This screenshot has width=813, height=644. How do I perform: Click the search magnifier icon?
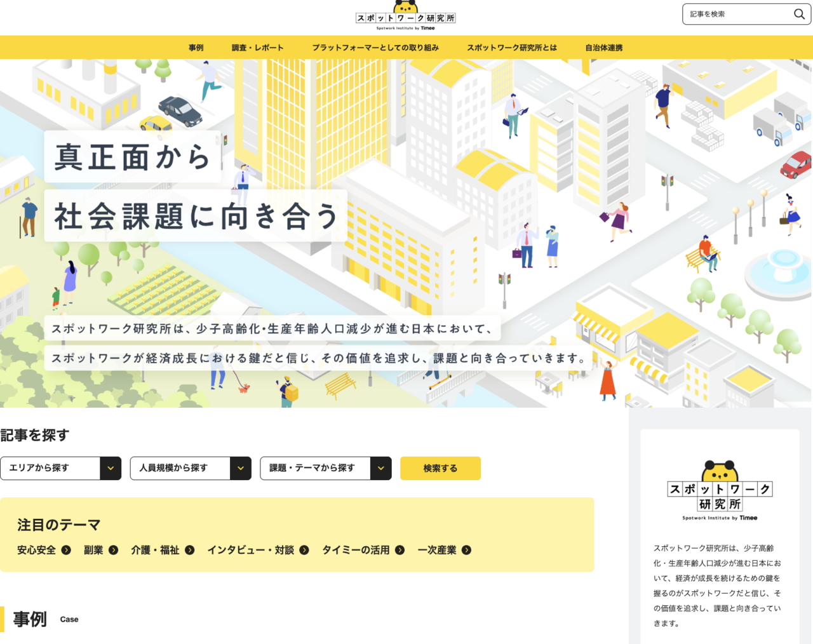pyautogui.click(x=799, y=14)
